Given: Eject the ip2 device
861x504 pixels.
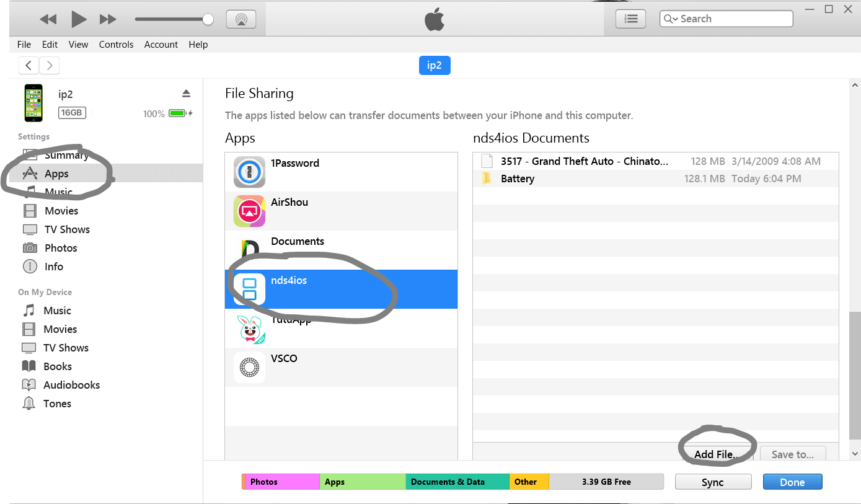Looking at the screenshot, I should [x=186, y=94].
